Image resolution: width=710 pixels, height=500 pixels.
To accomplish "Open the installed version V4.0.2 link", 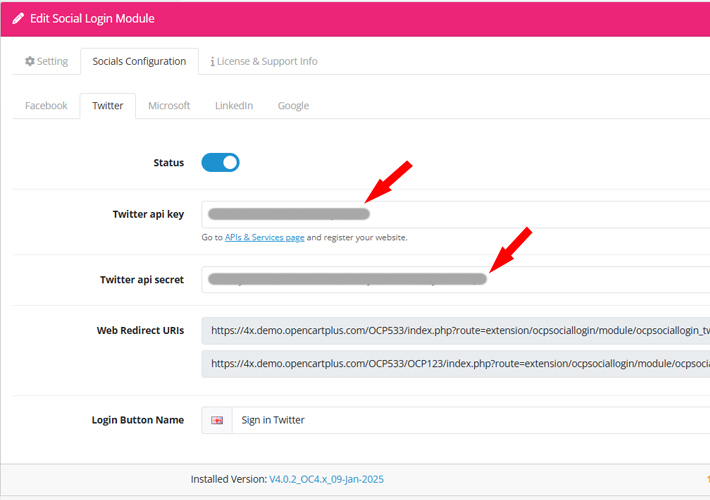I will pos(326,479).
